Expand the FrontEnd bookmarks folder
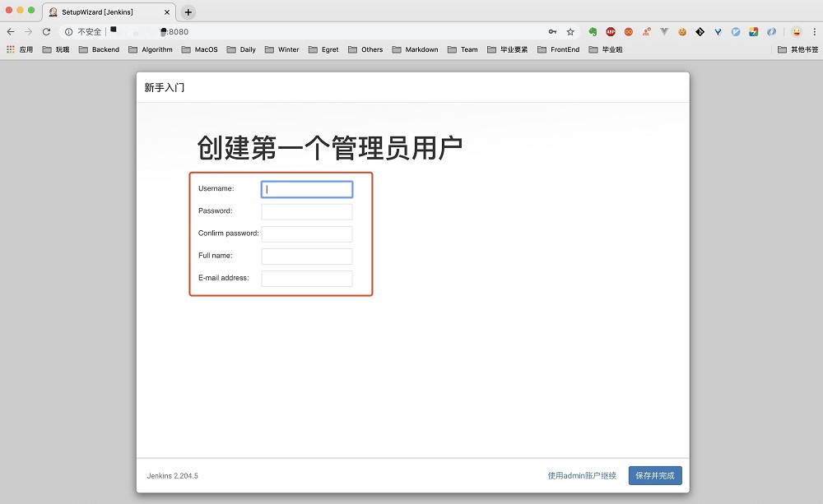Screen dimensions: 823x504 pyautogui.click(x=559, y=49)
